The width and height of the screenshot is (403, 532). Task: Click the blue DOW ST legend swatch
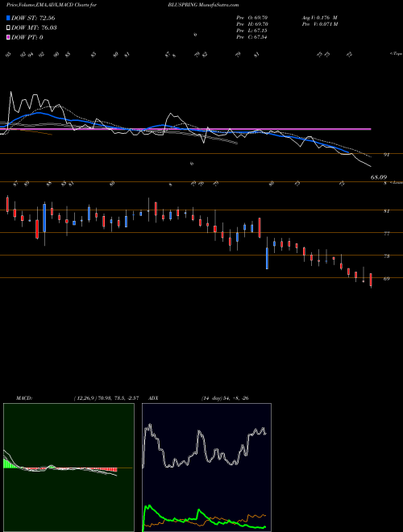point(9,19)
